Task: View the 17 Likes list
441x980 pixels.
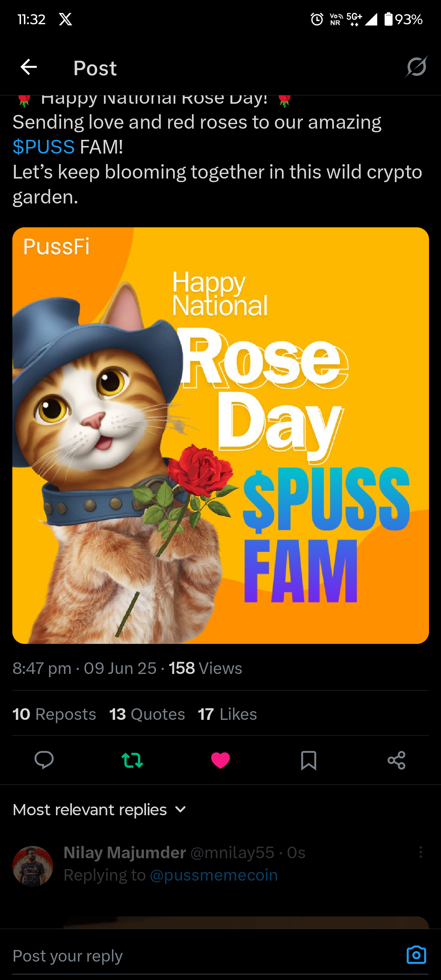Action: pyautogui.click(x=227, y=714)
